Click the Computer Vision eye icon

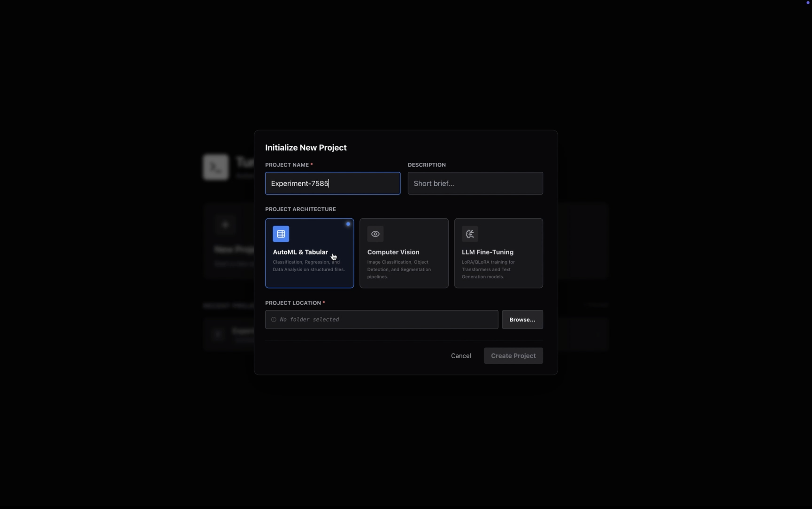click(375, 234)
